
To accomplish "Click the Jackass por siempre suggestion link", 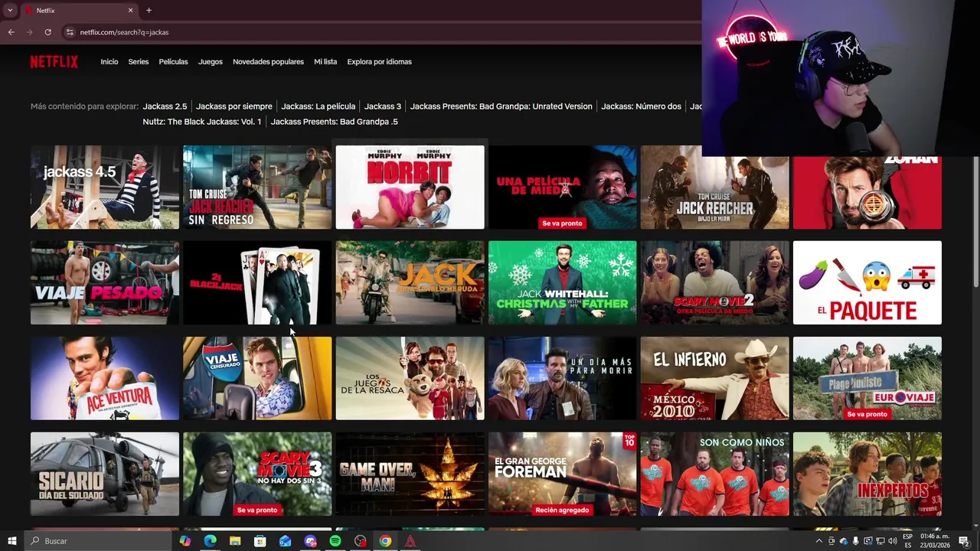I will click(234, 106).
